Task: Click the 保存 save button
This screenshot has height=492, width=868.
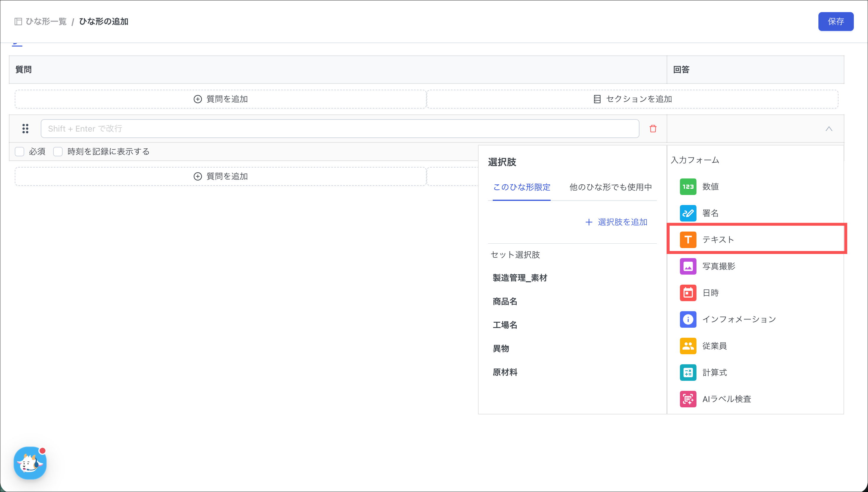Action: (836, 22)
